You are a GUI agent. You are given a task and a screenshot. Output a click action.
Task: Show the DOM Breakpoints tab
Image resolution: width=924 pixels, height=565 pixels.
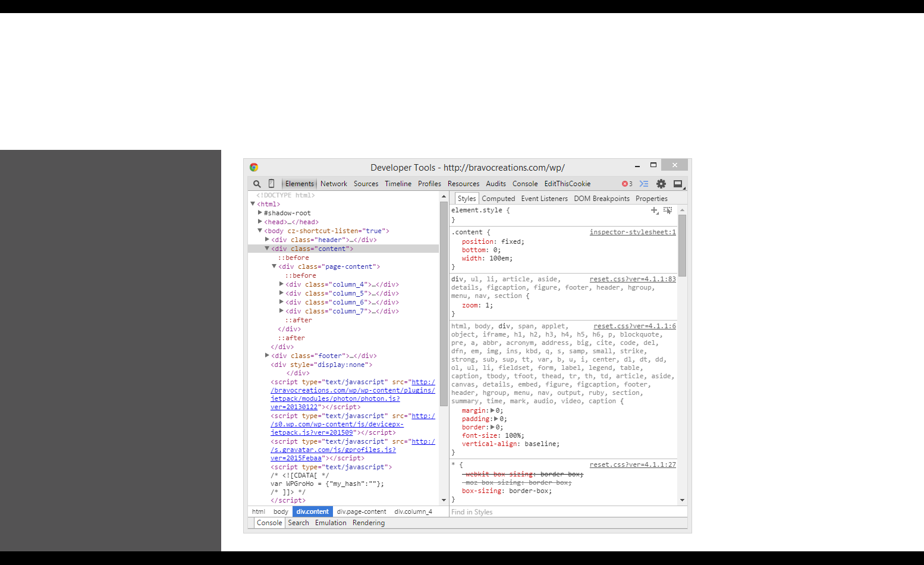602,199
